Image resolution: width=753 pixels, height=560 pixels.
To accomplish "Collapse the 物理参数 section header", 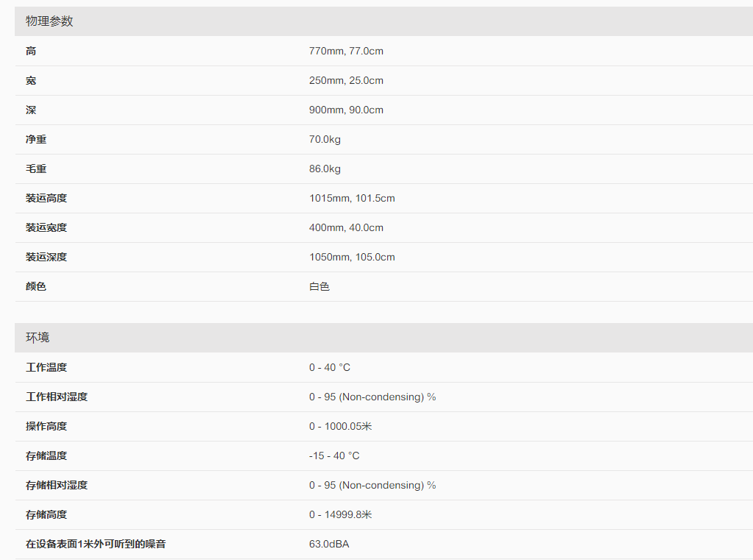I will pos(50,21).
